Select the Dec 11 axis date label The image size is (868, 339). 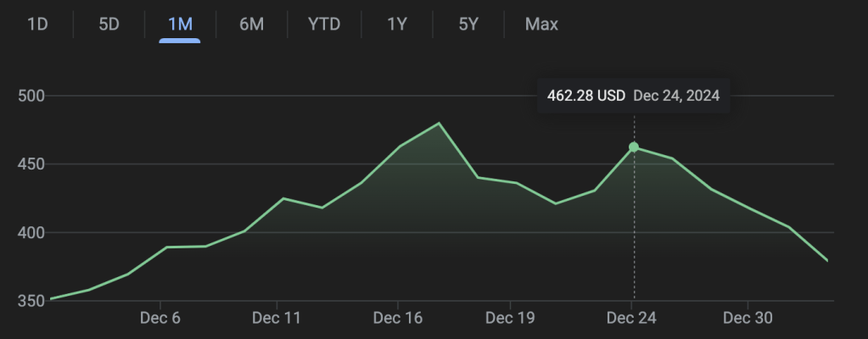coord(277,318)
